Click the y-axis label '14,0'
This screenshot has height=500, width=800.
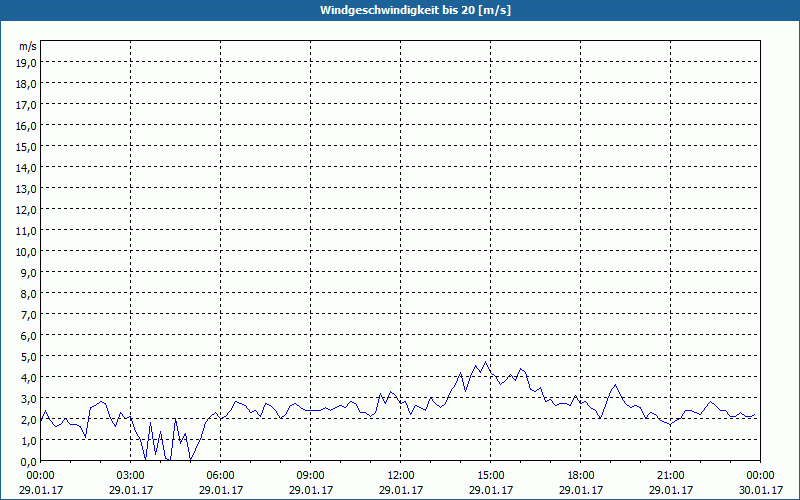[28, 168]
